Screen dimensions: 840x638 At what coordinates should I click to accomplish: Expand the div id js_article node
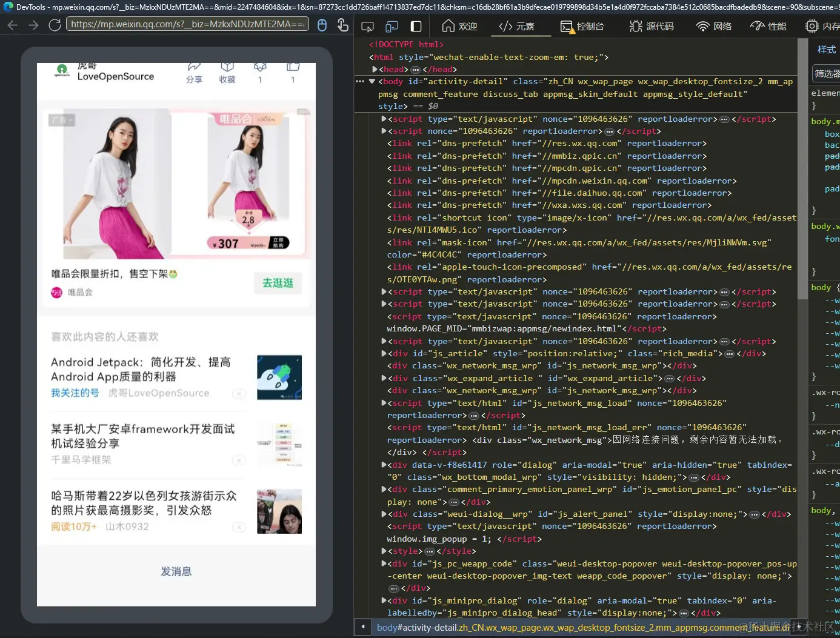coord(384,353)
